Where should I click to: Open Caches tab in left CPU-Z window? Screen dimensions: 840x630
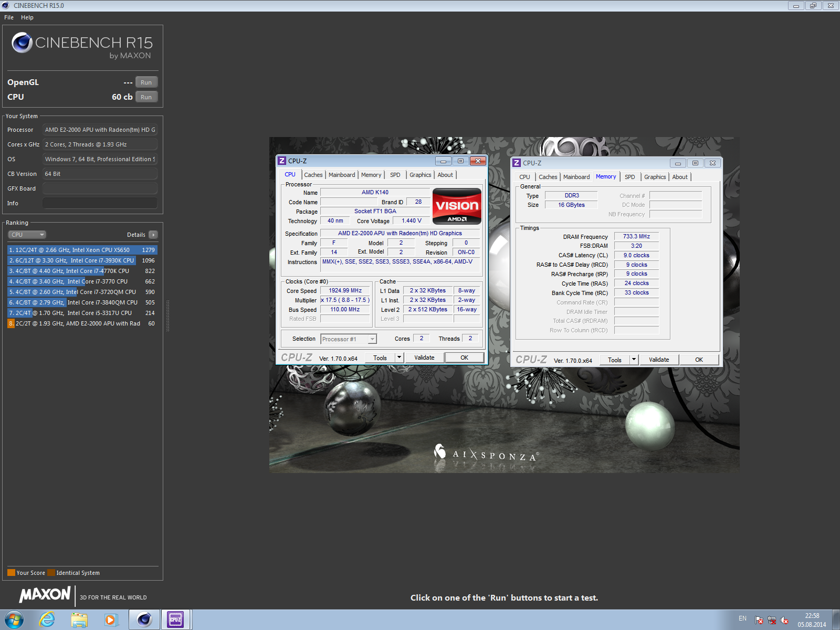[x=313, y=175]
